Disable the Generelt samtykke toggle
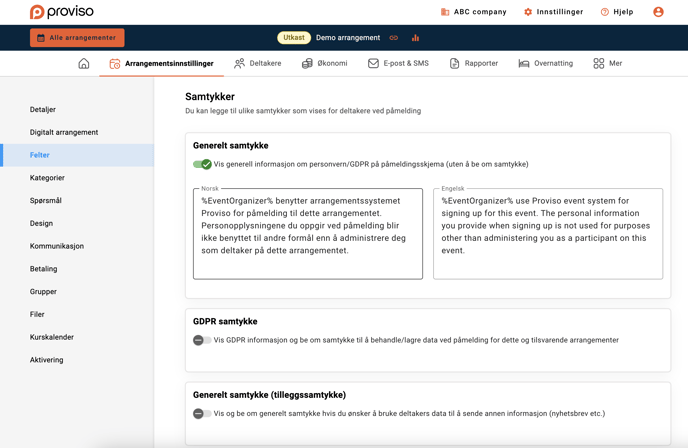Screen dimensions: 688x448 click(x=202, y=164)
